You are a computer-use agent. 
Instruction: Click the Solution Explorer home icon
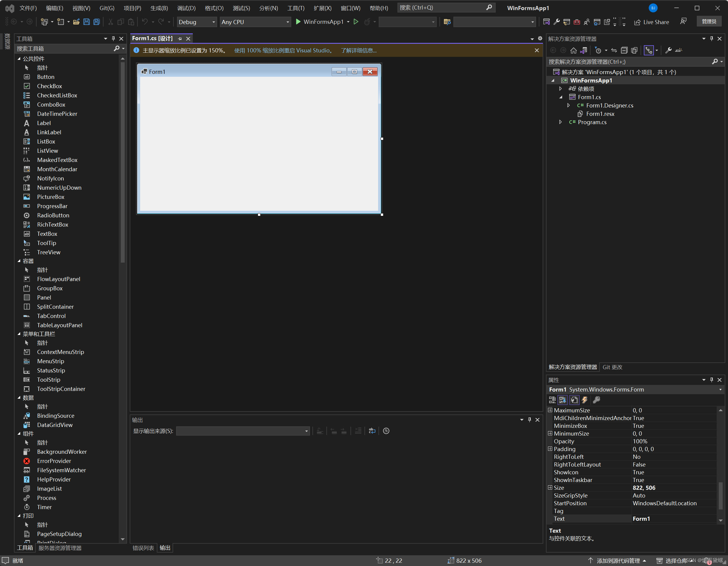(x=573, y=50)
